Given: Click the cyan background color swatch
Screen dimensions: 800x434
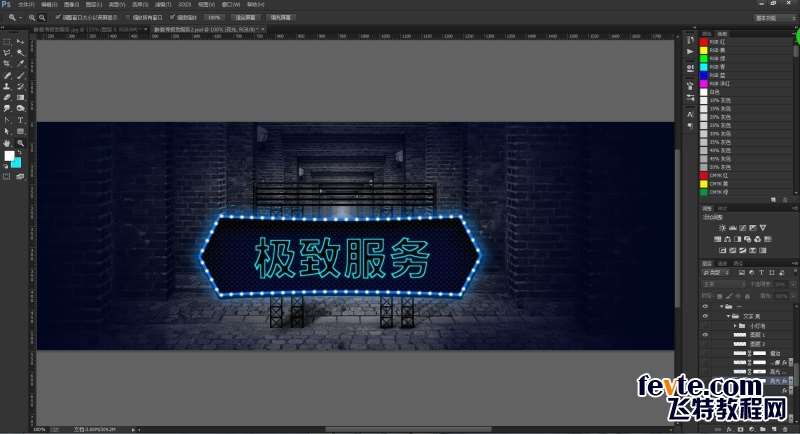Looking at the screenshot, I should click(x=17, y=162).
